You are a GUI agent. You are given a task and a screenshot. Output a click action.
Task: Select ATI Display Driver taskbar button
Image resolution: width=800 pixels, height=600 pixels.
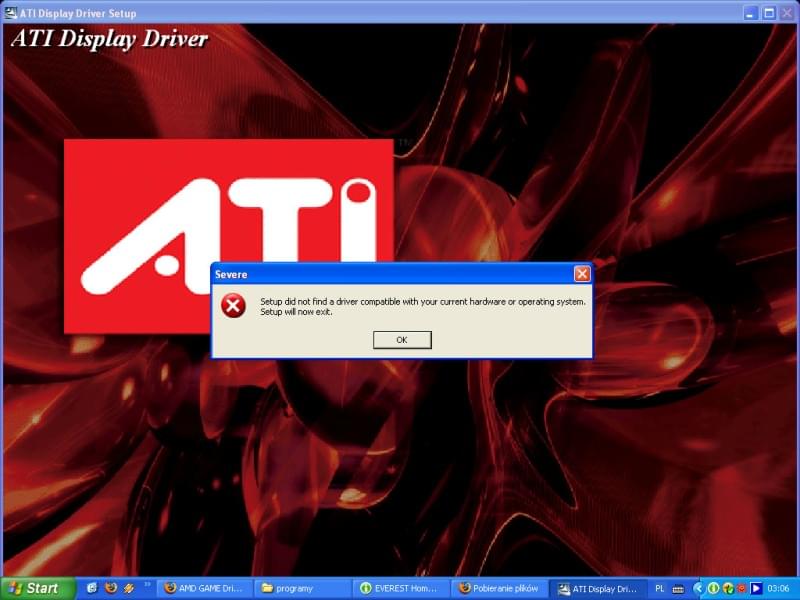coord(598,588)
